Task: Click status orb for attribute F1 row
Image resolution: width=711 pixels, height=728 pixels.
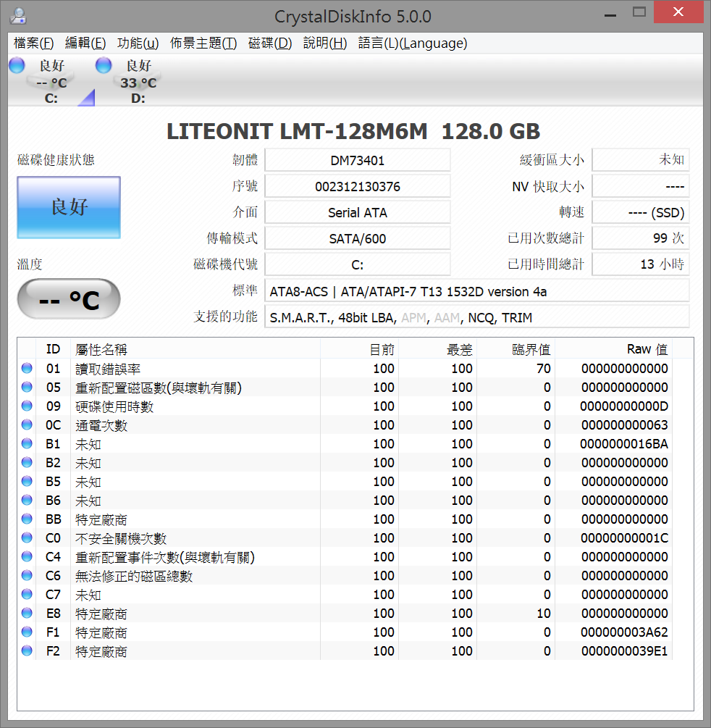Action: click(x=27, y=632)
